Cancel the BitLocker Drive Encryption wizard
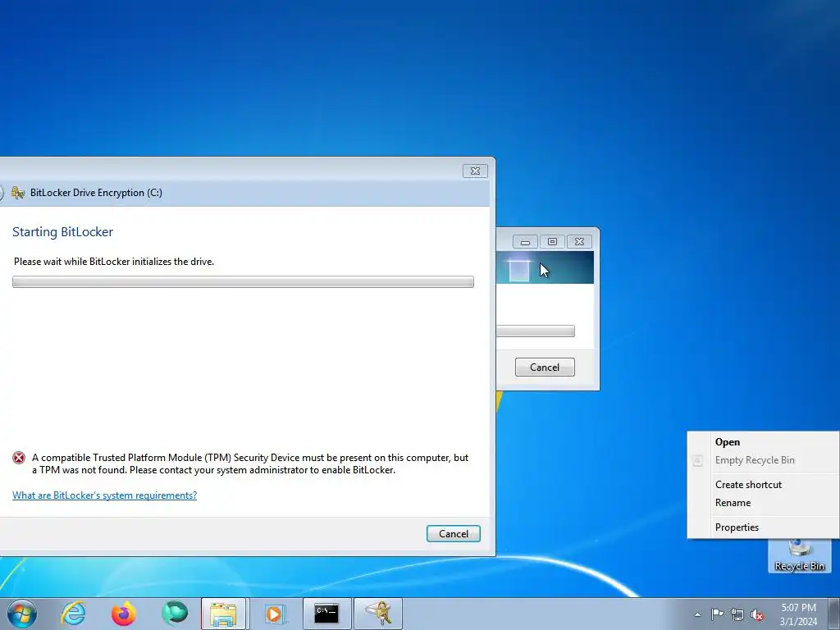 point(453,533)
